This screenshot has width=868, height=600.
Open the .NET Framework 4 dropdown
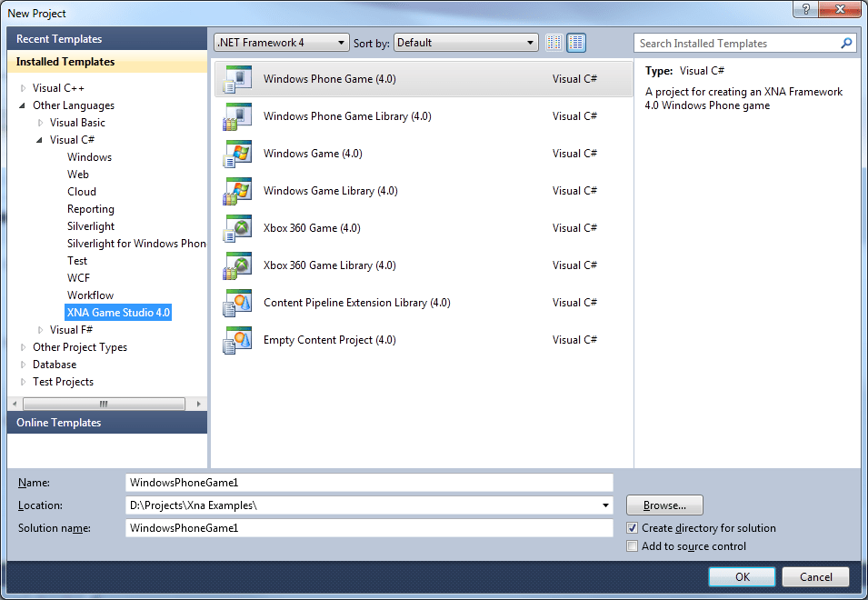pos(282,43)
